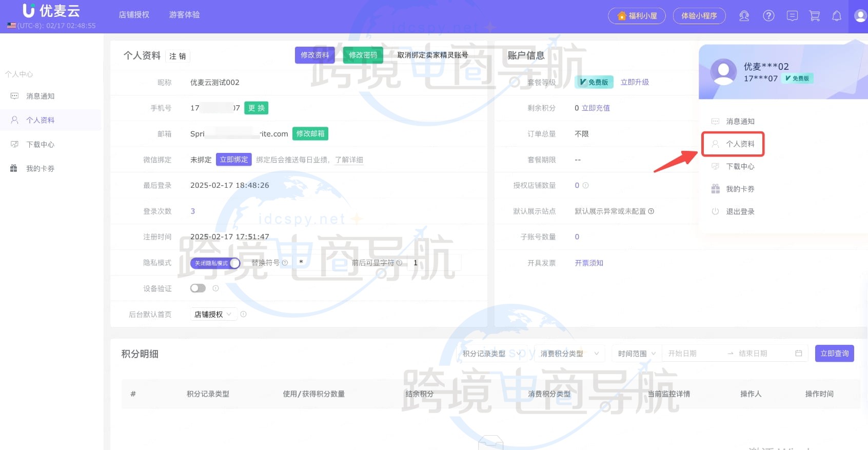868x450 pixels.
Task: Choose 退出登录 in user dropdown panel
Action: point(740,211)
